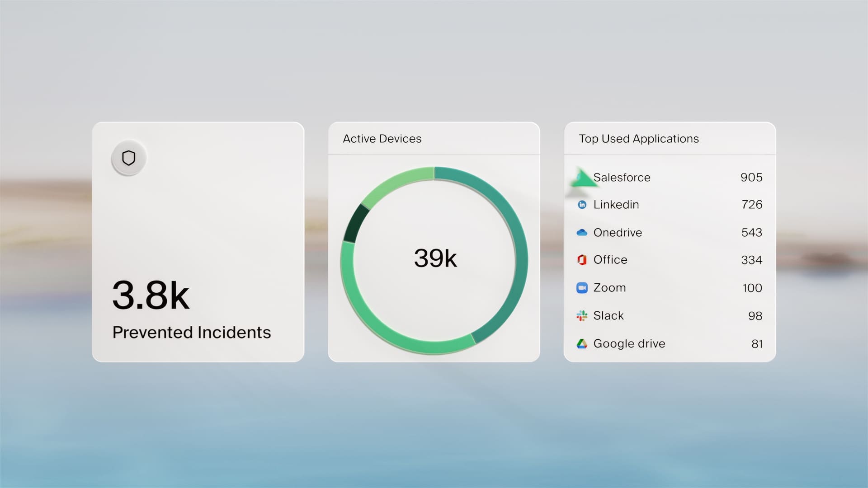Select the light green top donut segment

[x=397, y=183]
